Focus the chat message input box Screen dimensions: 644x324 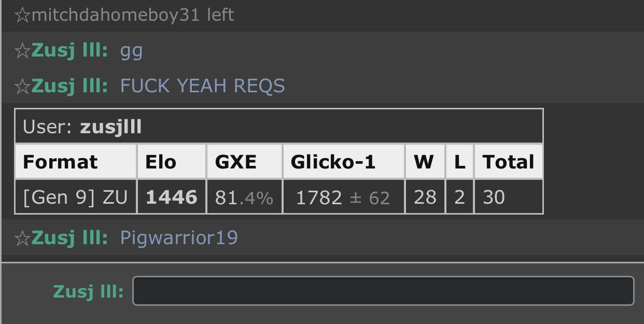[383, 291]
